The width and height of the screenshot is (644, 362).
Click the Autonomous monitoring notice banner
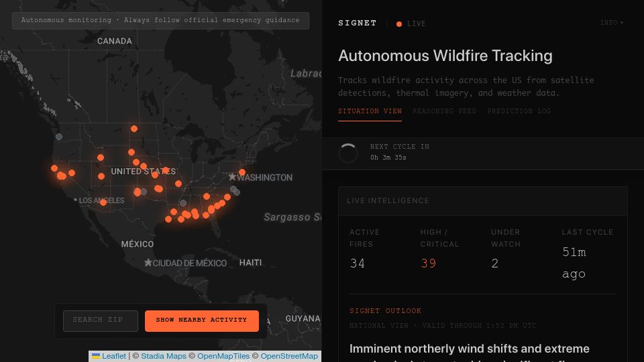tap(160, 21)
